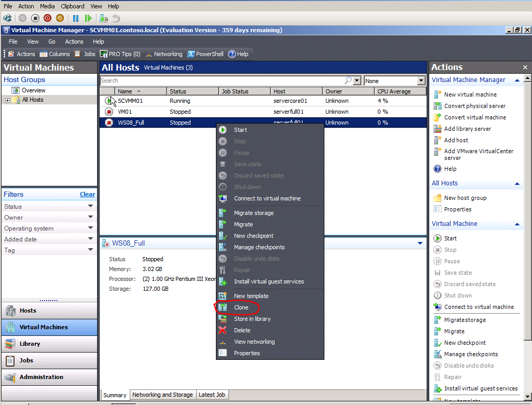Open the Jobs toolbar button
This screenshot has height=405, width=532.
[85, 54]
